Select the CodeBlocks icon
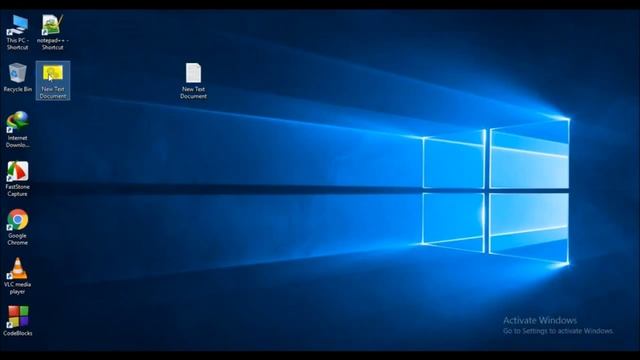This screenshot has width=640, height=360. [x=17, y=317]
